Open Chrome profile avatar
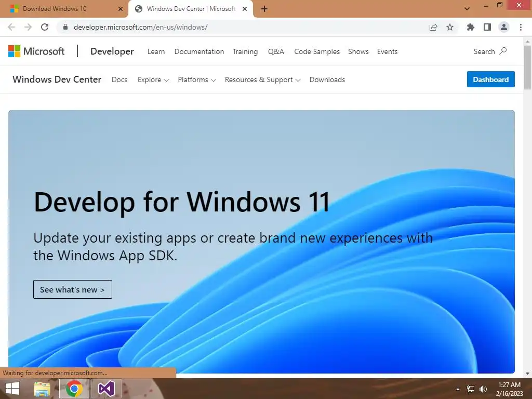This screenshot has width=532, height=399. pos(504,27)
